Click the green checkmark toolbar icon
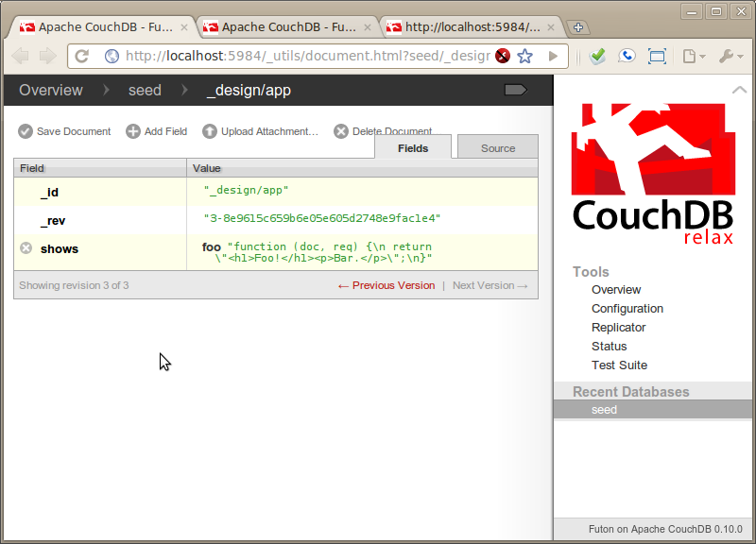The image size is (756, 544). [x=597, y=57]
